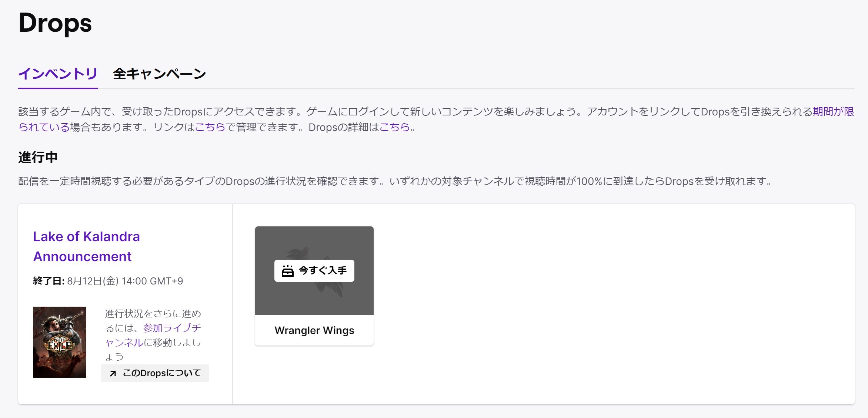Viewport: 868px width, 418px height.
Task: Click the Wrangler Wings reward image
Action: [x=314, y=271]
